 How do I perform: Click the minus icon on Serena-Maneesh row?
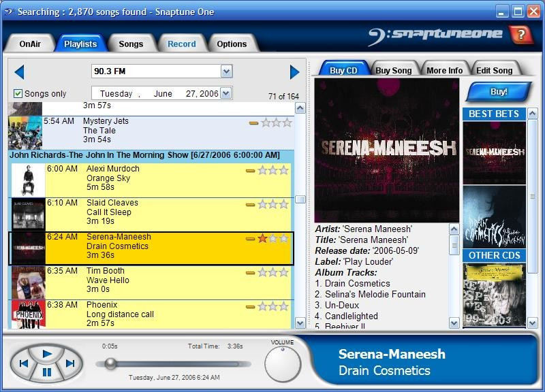click(250, 239)
